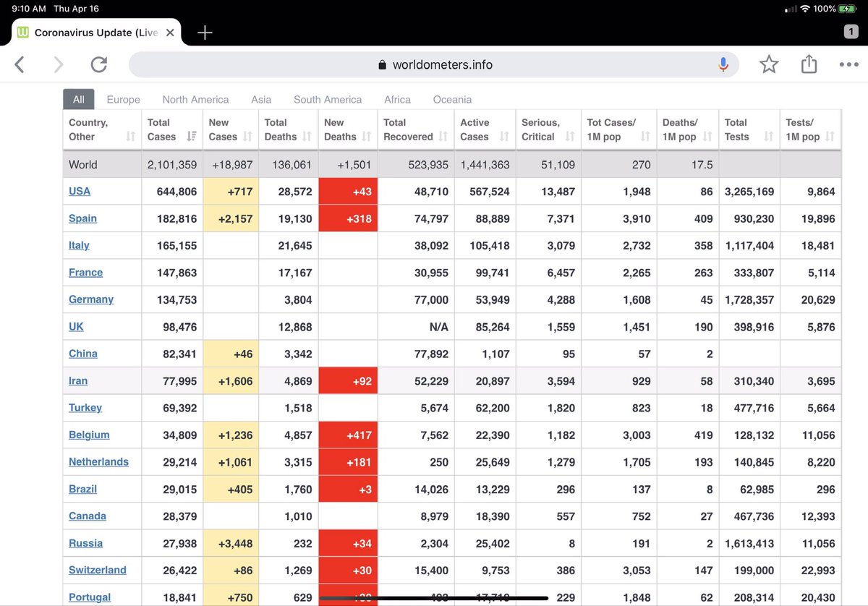Sort by Tests/1M pop column
Screen dimensions: 868x606
811,129
